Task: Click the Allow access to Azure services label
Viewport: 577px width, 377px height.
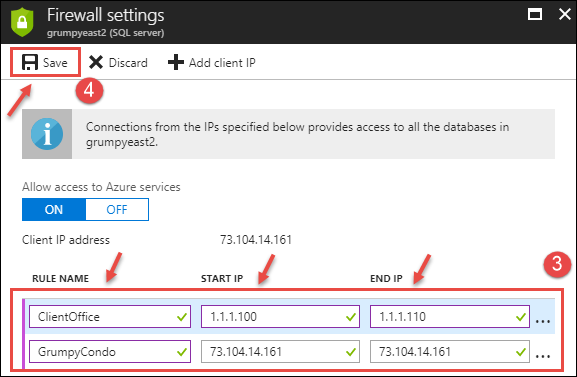Action: point(101,187)
